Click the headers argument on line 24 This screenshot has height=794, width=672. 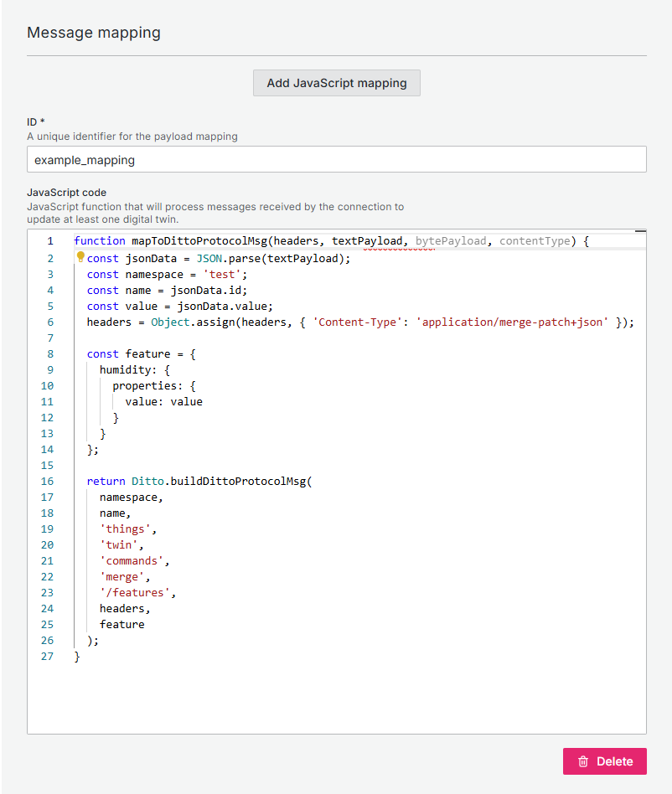click(122, 609)
